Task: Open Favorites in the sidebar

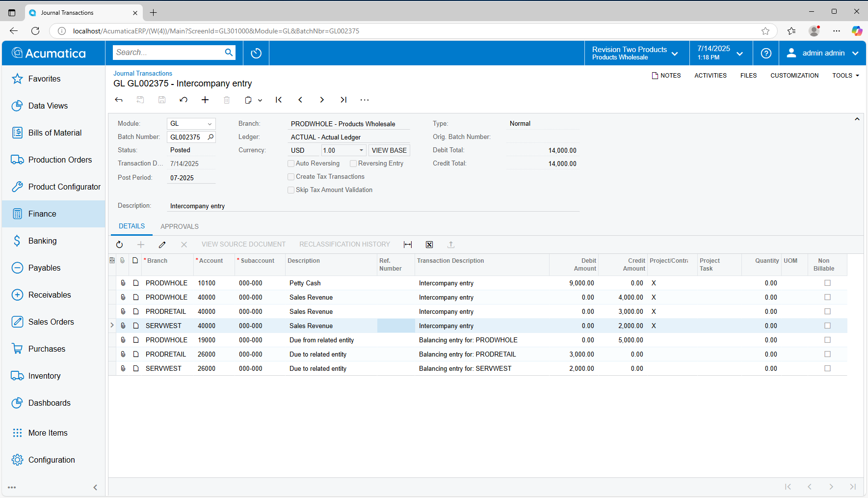Action: pos(53,79)
